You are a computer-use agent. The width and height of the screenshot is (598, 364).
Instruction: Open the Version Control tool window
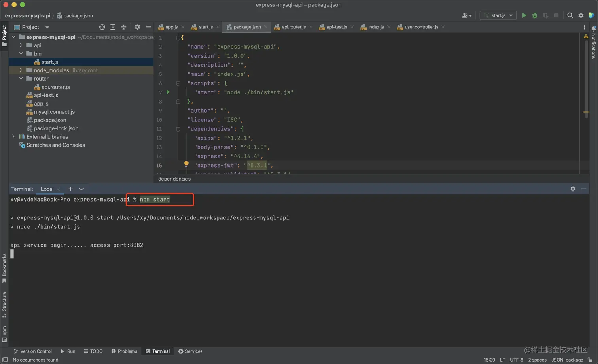click(x=33, y=351)
